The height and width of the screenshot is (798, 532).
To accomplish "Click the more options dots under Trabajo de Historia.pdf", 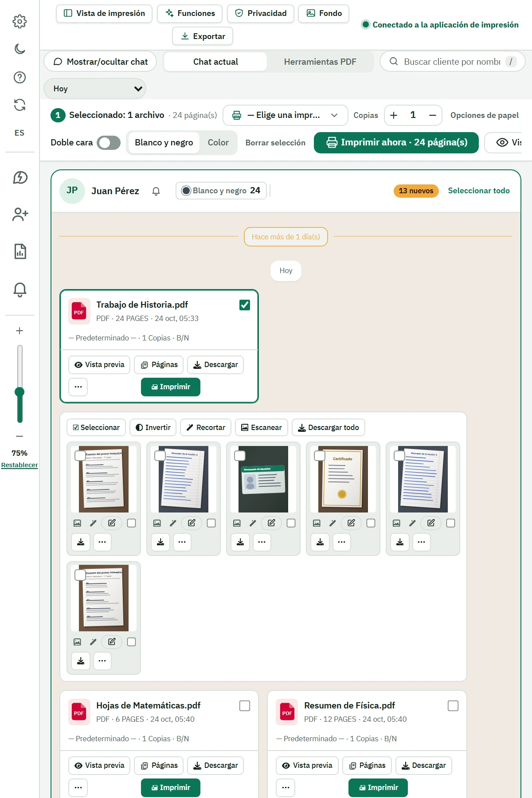I will tap(78, 387).
